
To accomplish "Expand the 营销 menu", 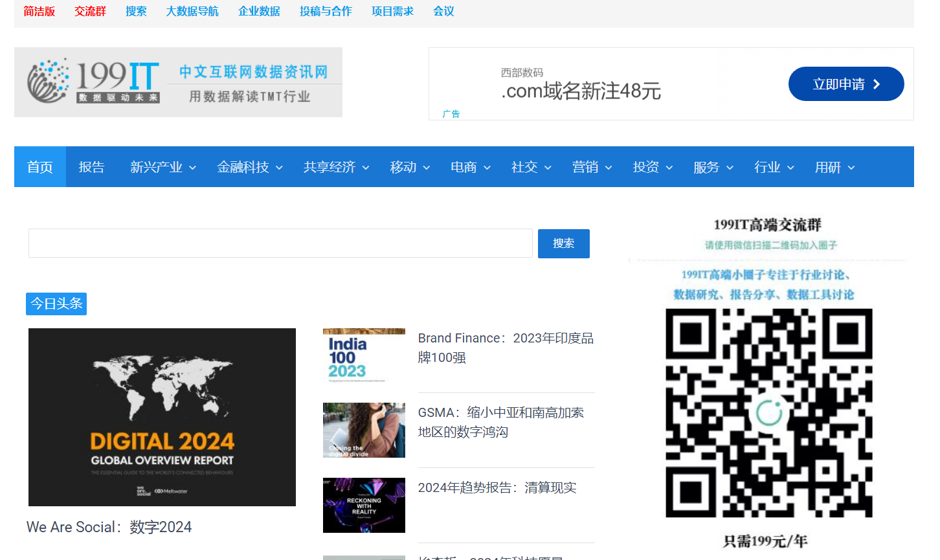I will [592, 167].
